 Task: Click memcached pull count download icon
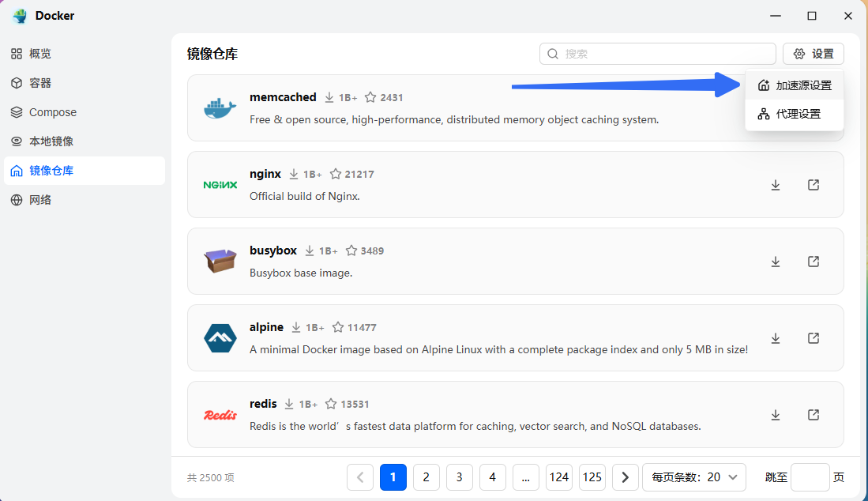(329, 97)
